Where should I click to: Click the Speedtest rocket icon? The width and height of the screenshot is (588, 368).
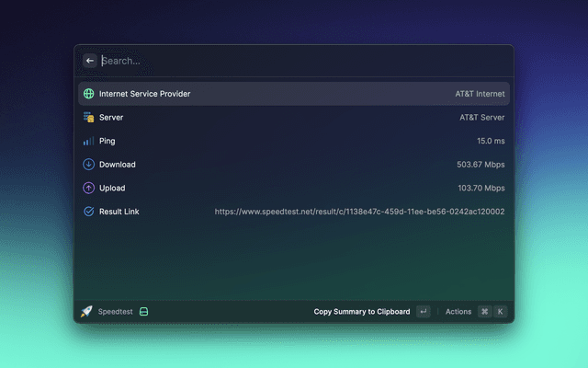[x=86, y=311]
